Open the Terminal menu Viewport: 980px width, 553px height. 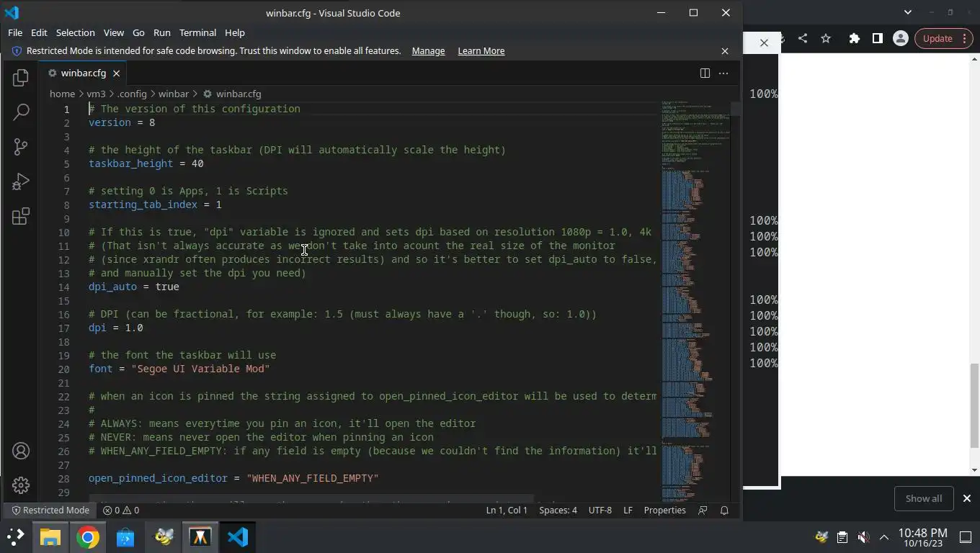(197, 32)
